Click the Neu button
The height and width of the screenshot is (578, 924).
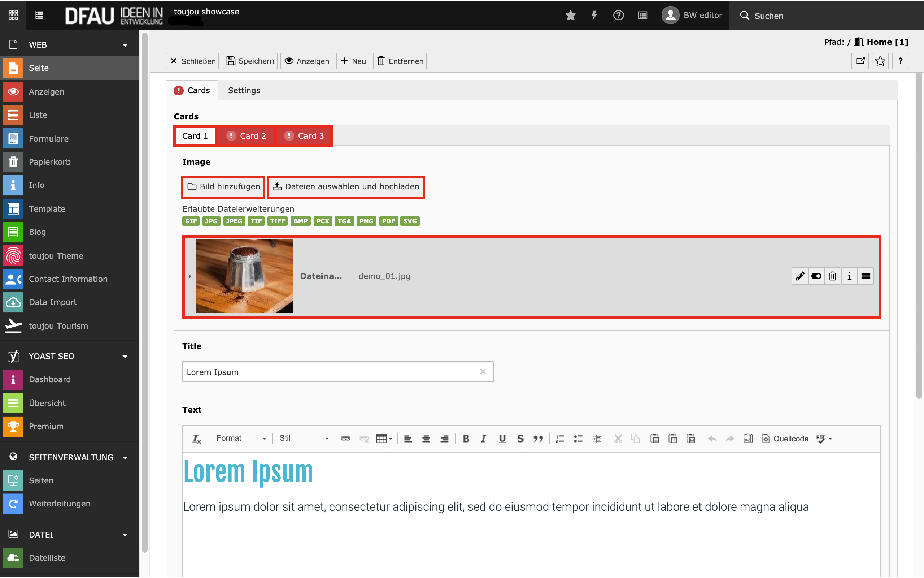(x=353, y=61)
